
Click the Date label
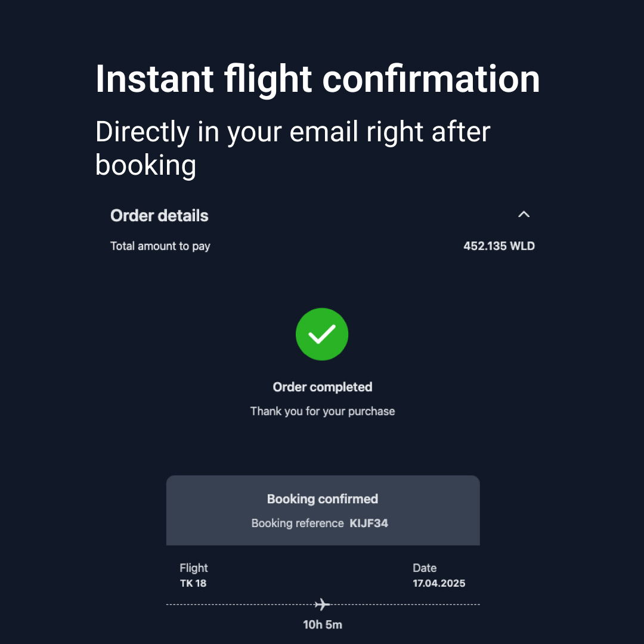point(425,568)
